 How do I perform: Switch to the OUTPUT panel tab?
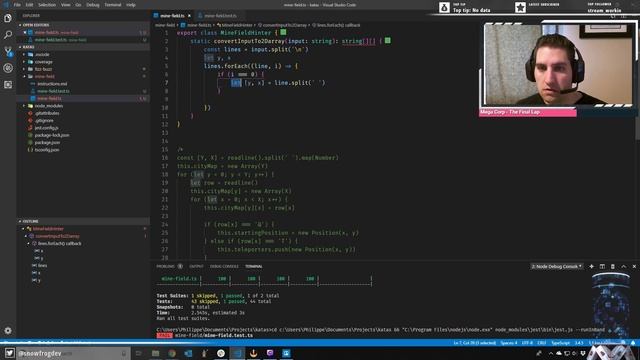196,267
